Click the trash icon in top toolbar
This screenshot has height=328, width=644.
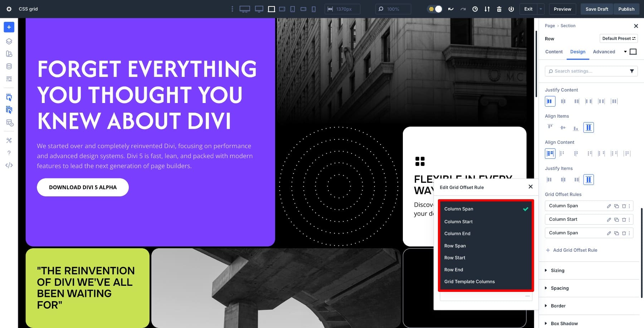coord(499,9)
